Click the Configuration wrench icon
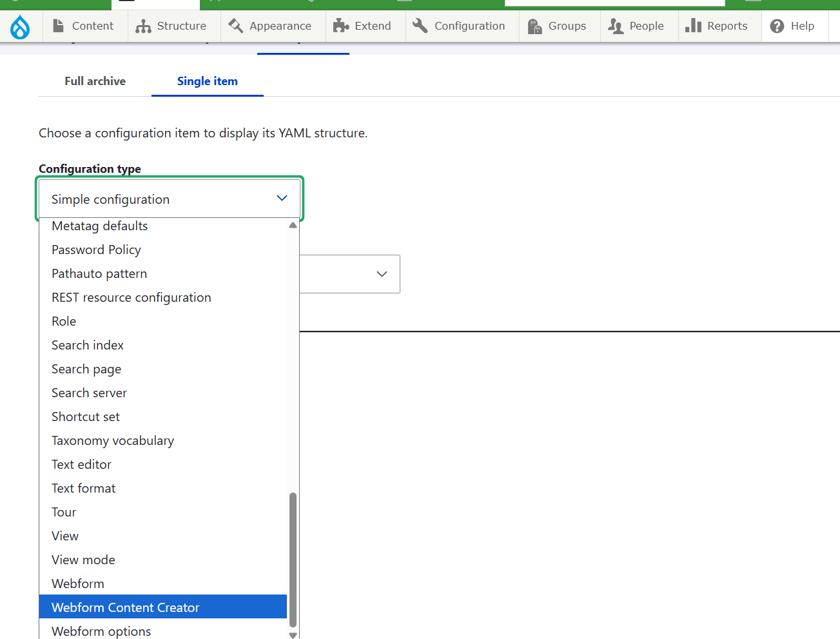Screen dimensions: 840x639 pyautogui.click(x=420, y=26)
